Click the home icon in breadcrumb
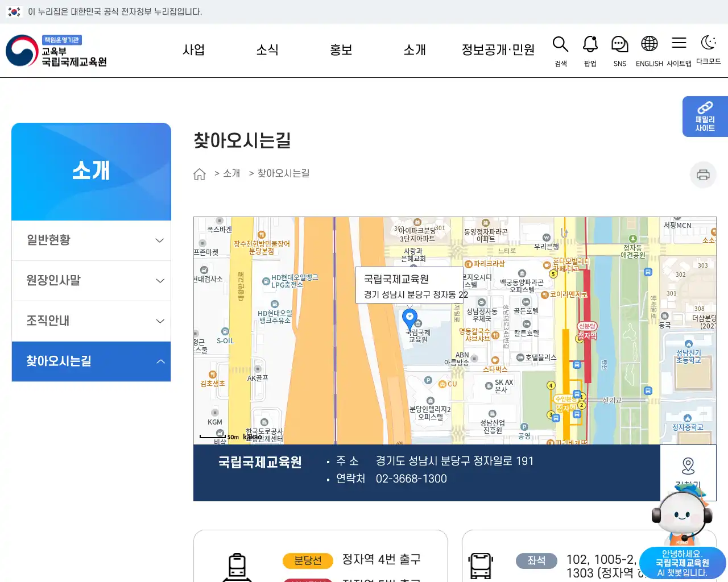Image resolution: width=728 pixels, height=582 pixels. coord(200,174)
